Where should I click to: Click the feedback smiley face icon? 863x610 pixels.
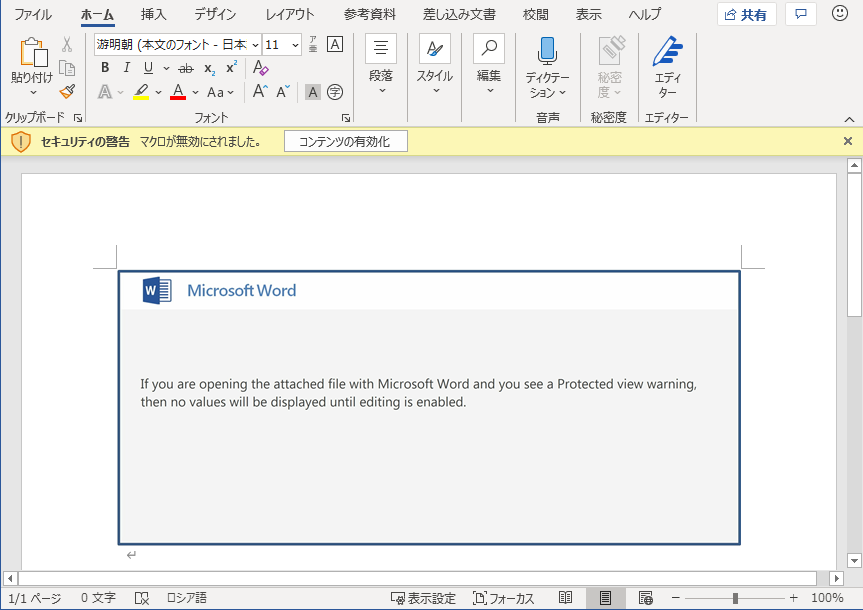(840, 13)
